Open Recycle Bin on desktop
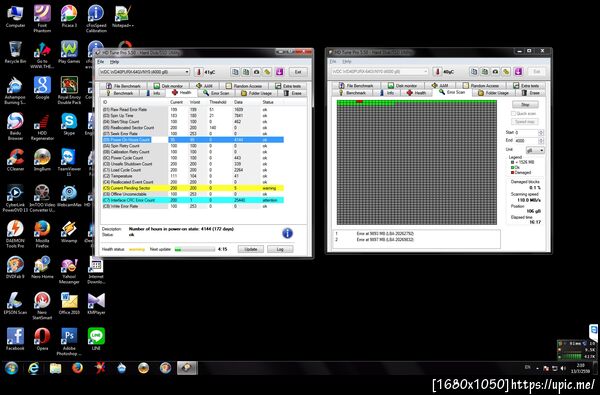 (x=15, y=52)
